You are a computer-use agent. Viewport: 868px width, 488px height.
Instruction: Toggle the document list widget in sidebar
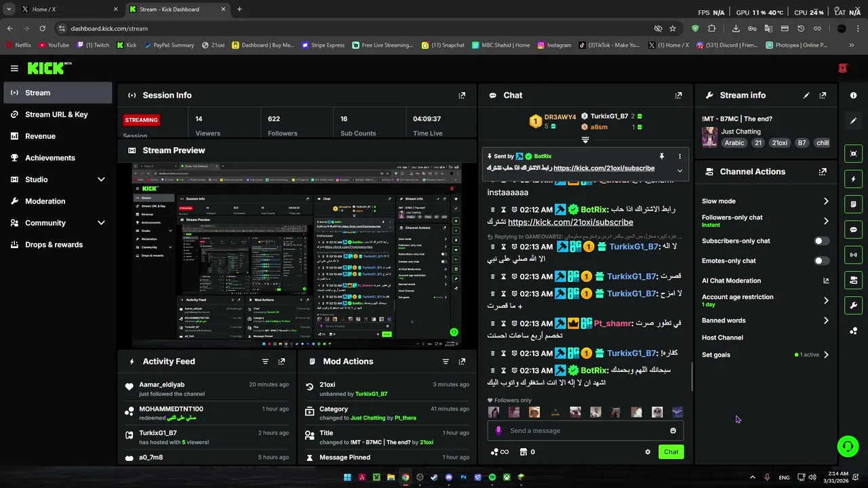[854, 205]
